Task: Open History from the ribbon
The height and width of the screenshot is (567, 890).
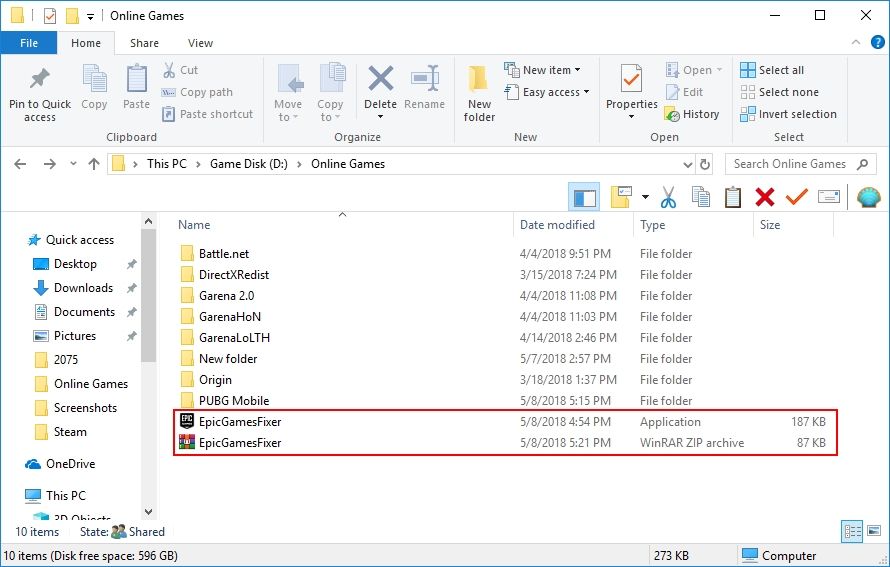Action: pos(692,114)
